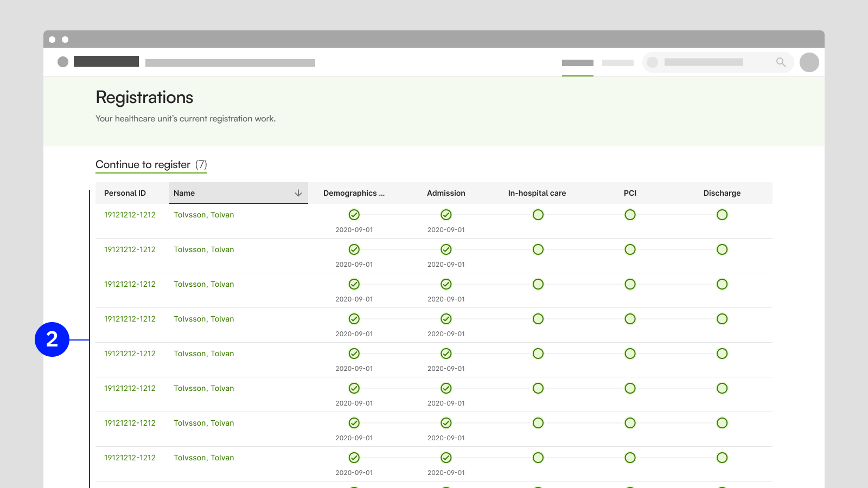Click PCI status circle in second row
The image size is (868, 488).
tap(630, 249)
